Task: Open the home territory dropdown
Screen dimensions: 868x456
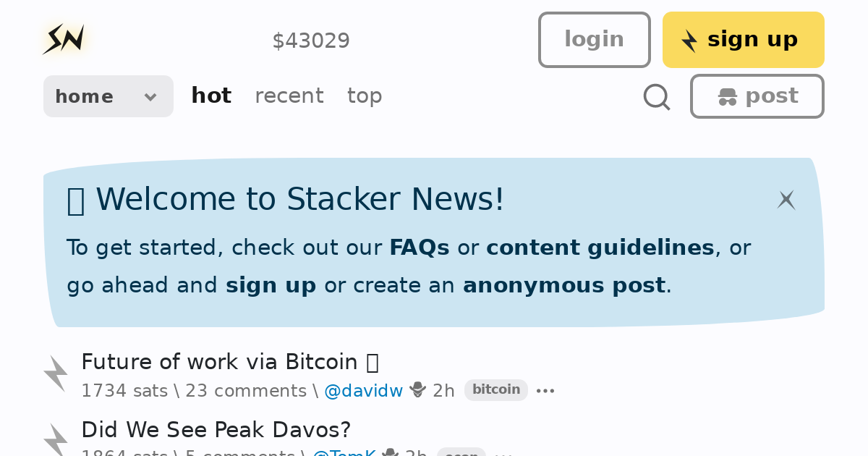Action: pyautogui.click(x=109, y=96)
